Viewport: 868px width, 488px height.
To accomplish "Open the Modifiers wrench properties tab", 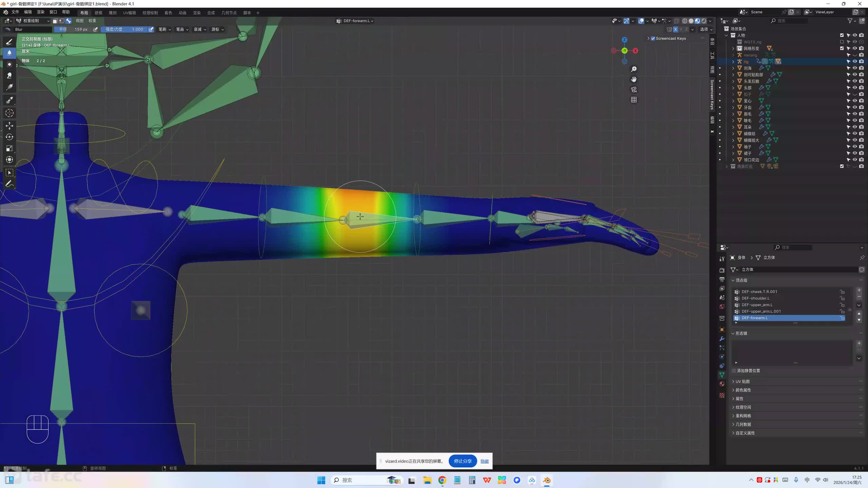I will 722,339.
